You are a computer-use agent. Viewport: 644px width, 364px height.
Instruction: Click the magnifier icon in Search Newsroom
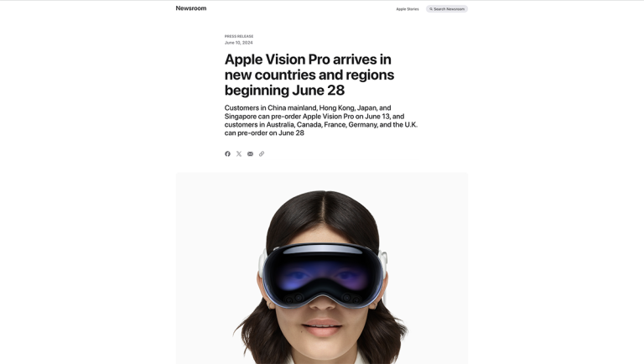(431, 9)
